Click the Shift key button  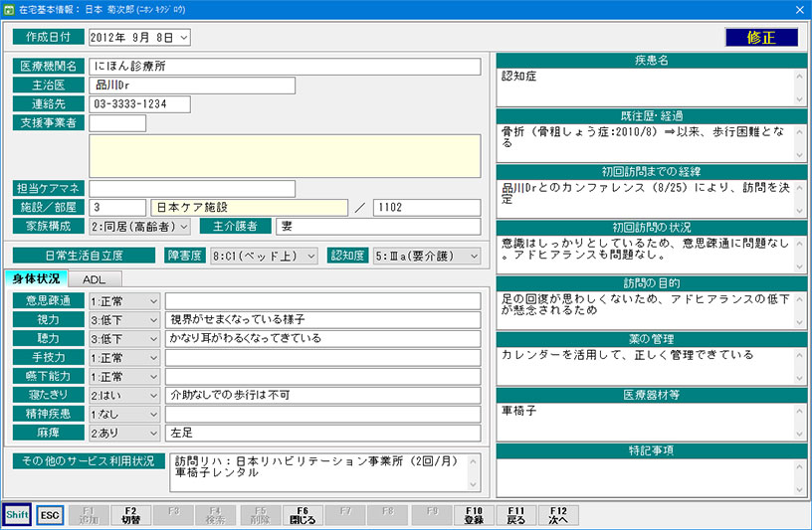pyautogui.click(x=17, y=515)
